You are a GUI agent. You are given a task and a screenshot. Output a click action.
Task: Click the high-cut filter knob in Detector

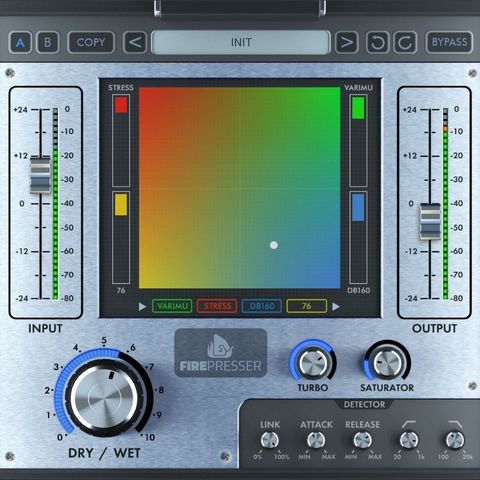[x=455, y=440]
